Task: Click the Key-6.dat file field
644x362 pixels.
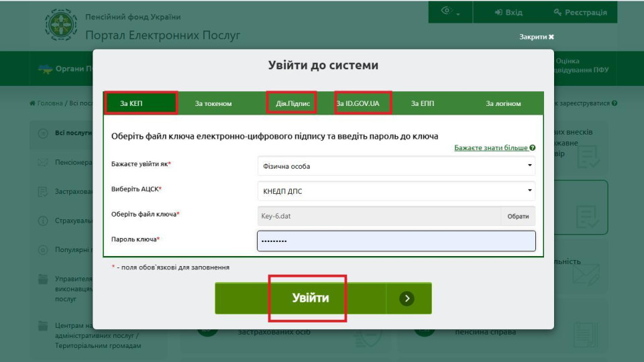Action: pos(379,216)
